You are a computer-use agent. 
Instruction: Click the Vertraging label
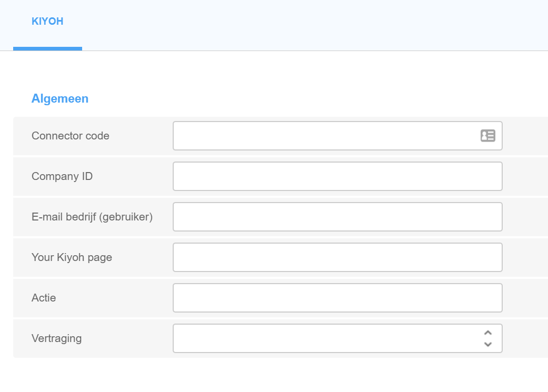(56, 338)
